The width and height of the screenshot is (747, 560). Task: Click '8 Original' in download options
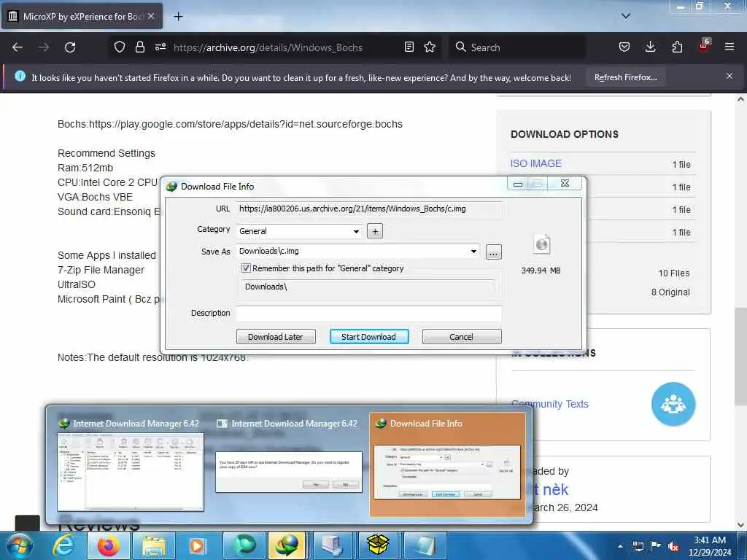[x=670, y=292]
